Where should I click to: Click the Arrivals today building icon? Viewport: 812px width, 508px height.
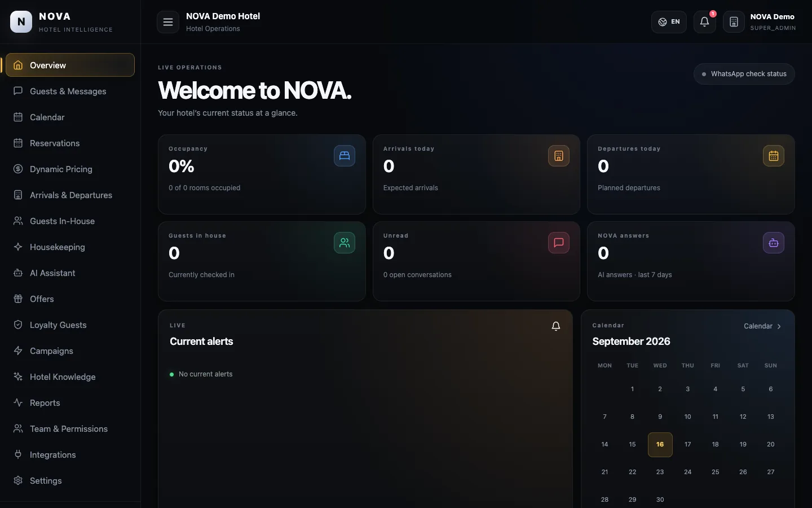[x=559, y=156]
